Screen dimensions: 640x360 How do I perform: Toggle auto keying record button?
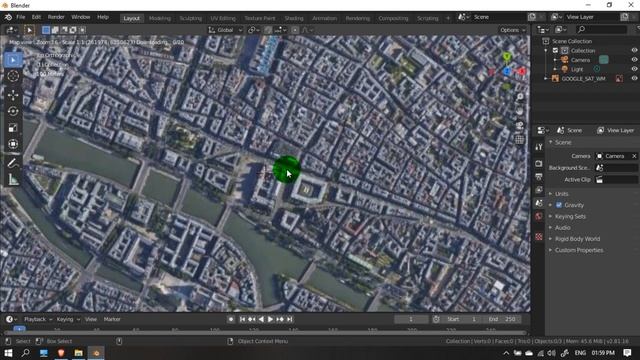(x=231, y=319)
